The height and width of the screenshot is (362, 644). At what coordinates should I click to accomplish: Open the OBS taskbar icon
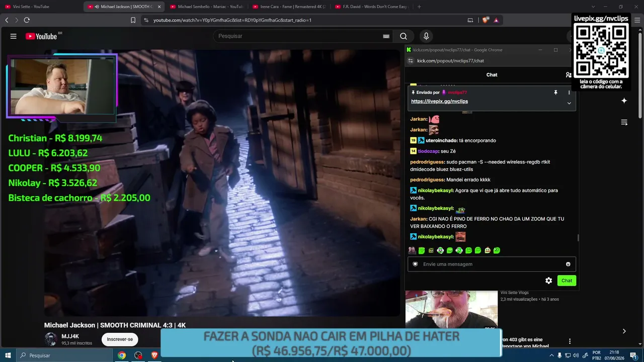[x=138, y=355]
